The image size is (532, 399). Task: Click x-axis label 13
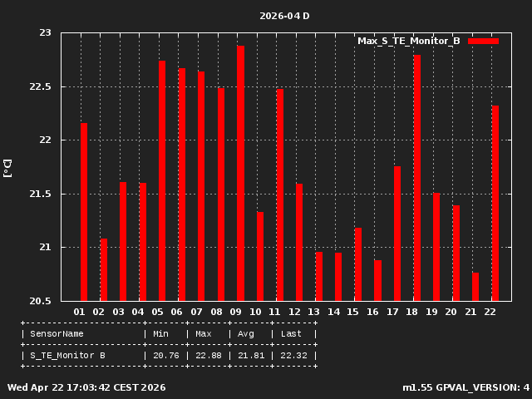[x=314, y=312]
